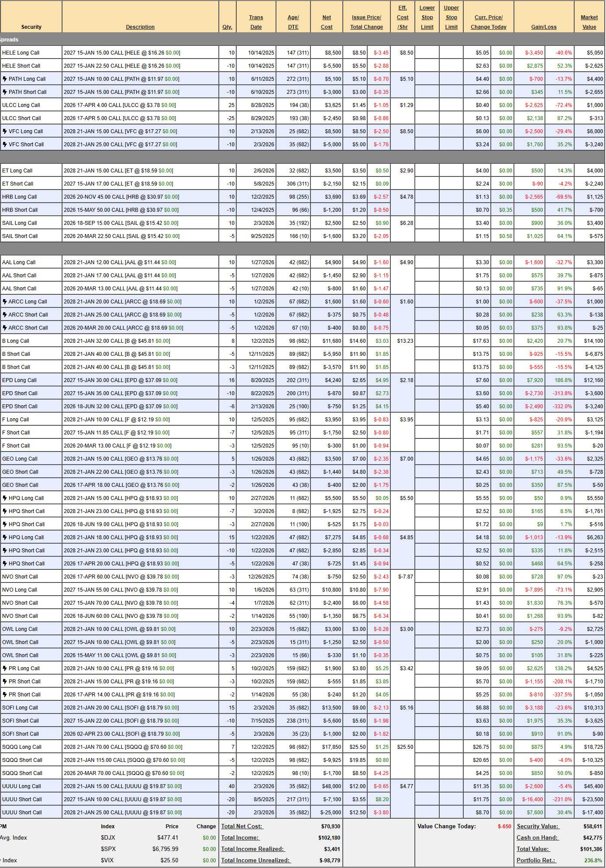Click bolt icon on HPQ Long Call 15.00 row
This screenshot has height=868, width=606.
coord(5,498)
